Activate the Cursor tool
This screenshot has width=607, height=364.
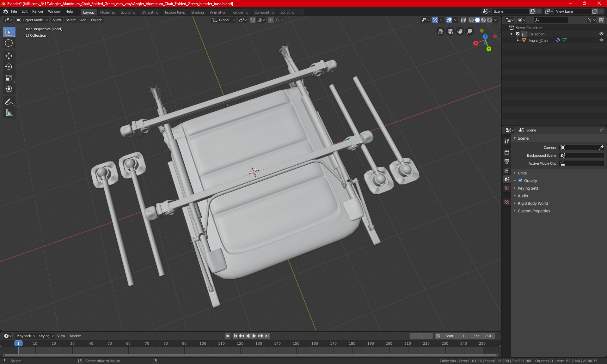(9, 43)
